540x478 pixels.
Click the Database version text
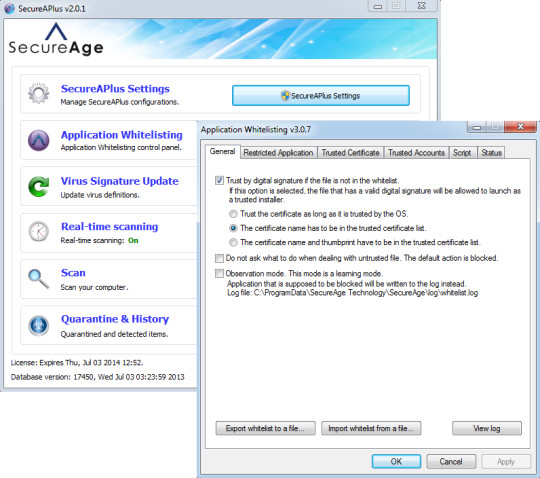click(97, 377)
